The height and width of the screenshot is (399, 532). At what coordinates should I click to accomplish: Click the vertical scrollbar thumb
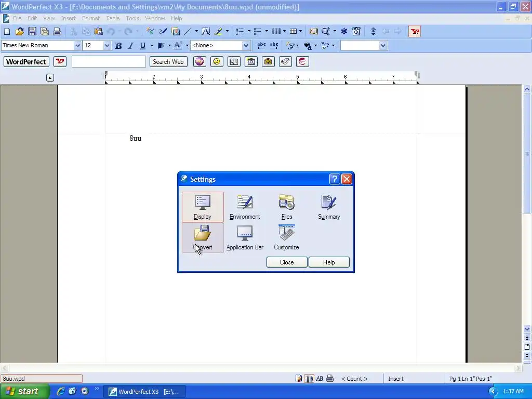click(527, 153)
